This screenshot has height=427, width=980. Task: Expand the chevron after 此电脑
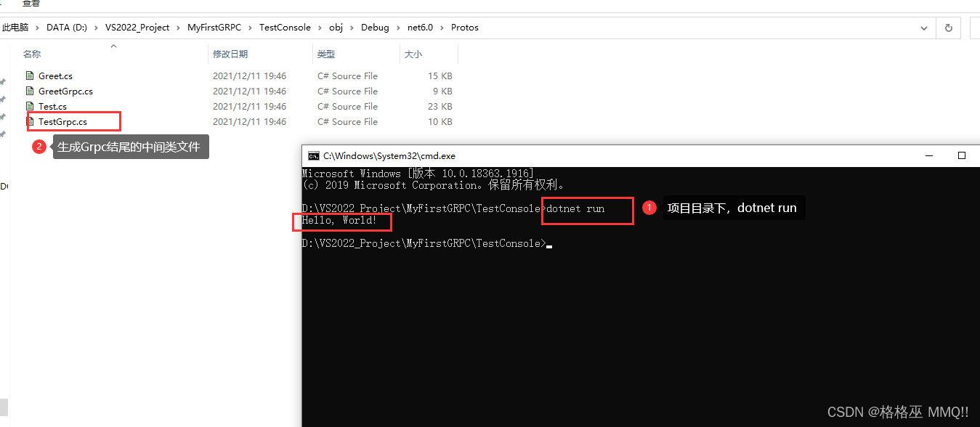[38, 28]
